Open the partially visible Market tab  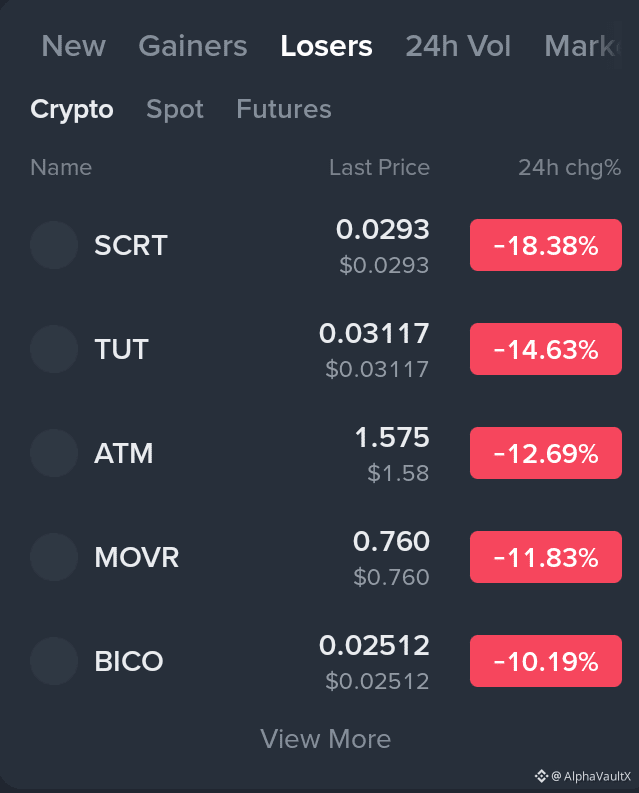pos(583,46)
